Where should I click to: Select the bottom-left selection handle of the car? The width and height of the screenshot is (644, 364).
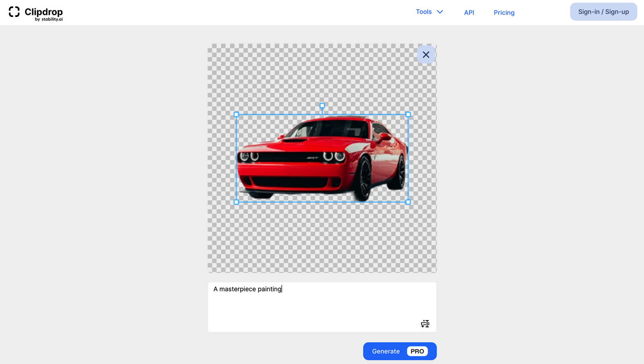(x=236, y=202)
